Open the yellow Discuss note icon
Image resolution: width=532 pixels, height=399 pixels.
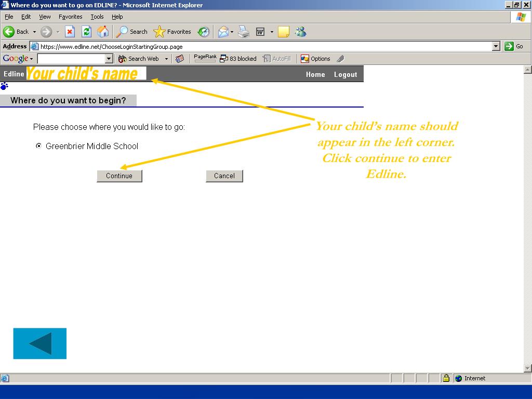point(284,32)
